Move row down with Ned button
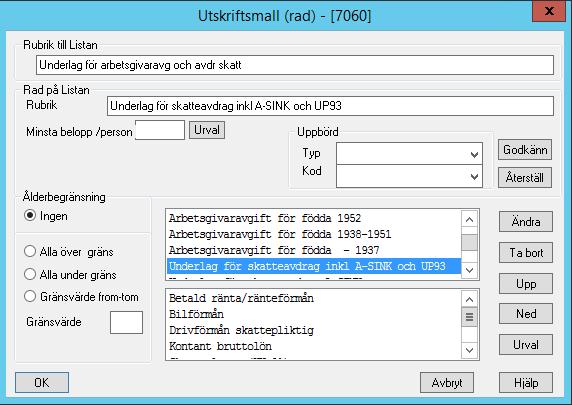Image resolution: width=572 pixels, height=405 pixels. click(x=526, y=313)
